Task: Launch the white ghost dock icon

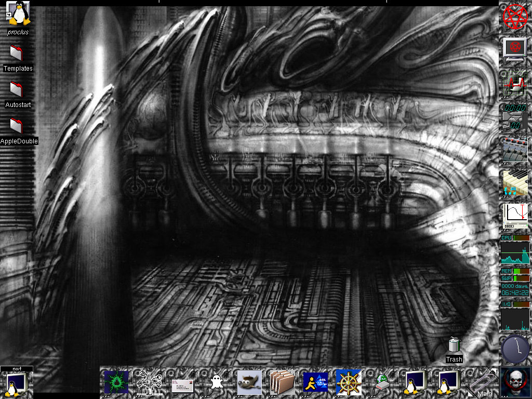Action: pos(216,382)
